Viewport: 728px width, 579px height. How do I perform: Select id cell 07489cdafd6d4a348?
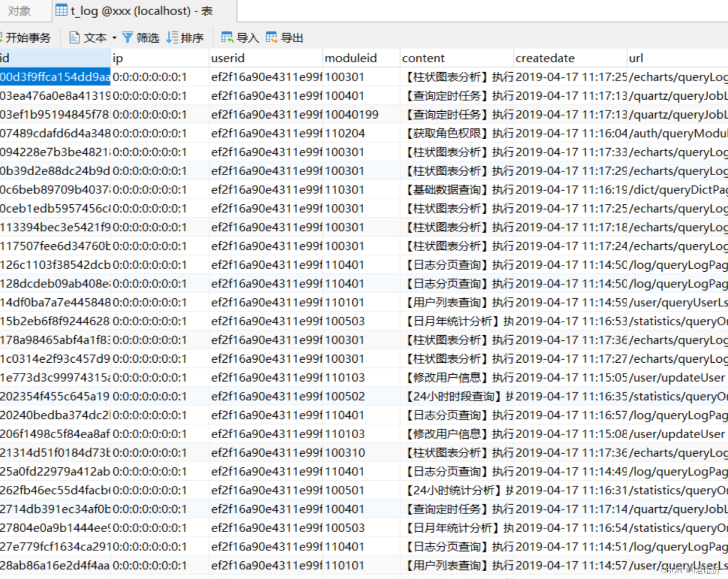coord(55,134)
